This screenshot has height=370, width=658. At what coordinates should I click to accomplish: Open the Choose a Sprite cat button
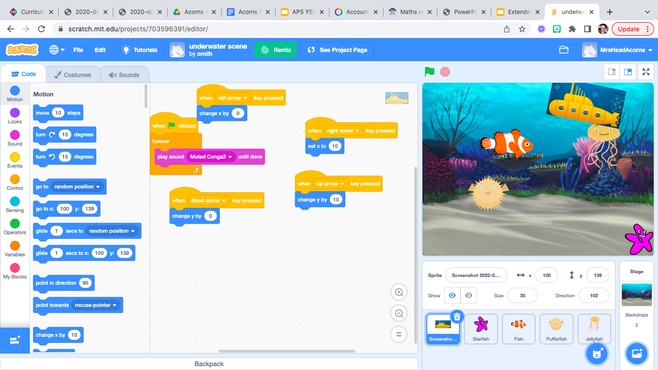pos(597,354)
